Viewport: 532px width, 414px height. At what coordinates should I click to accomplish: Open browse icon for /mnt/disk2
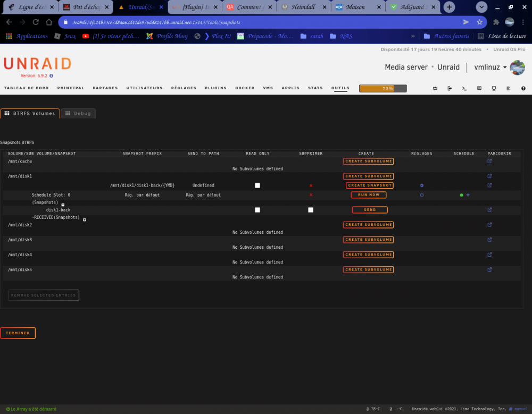click(x=489, y=225)
